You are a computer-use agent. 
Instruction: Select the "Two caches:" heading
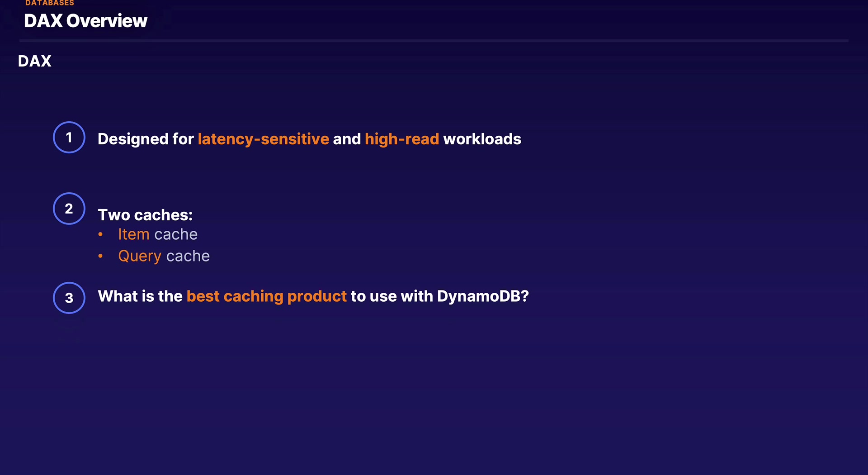coord(145,215)
